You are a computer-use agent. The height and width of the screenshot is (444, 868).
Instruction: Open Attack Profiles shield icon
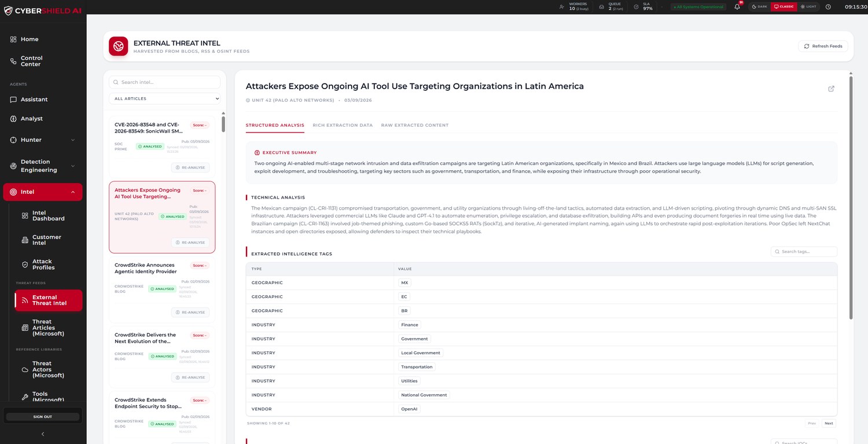click(25, 265)
